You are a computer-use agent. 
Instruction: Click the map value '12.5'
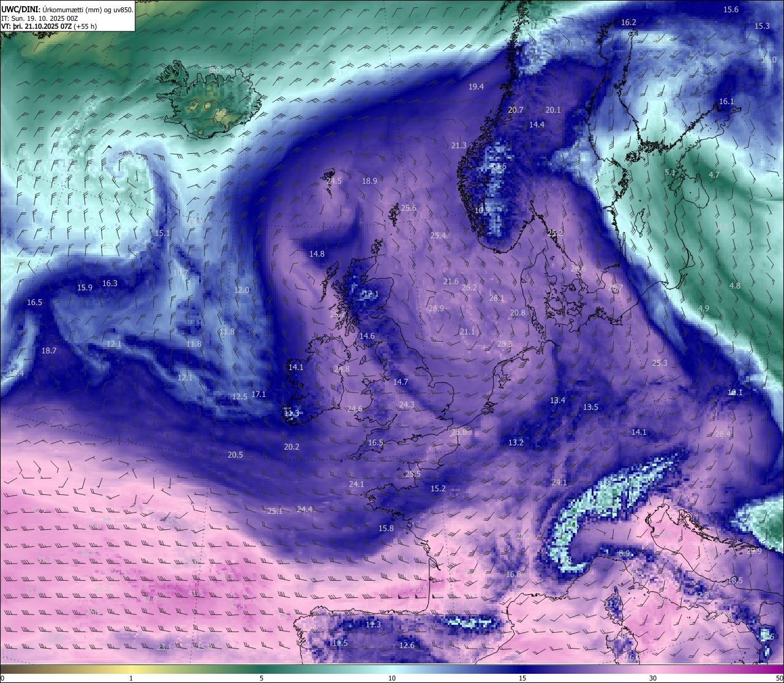239,396
